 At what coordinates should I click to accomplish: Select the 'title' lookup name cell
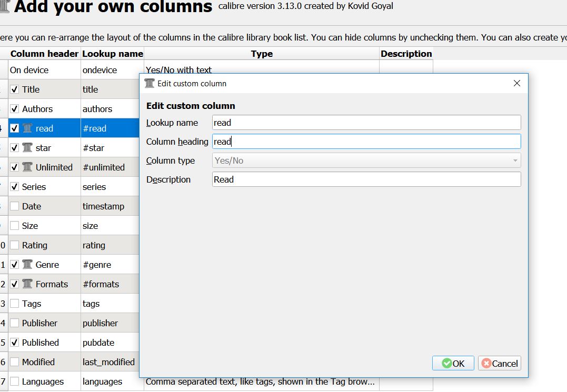tap(110, 89)
